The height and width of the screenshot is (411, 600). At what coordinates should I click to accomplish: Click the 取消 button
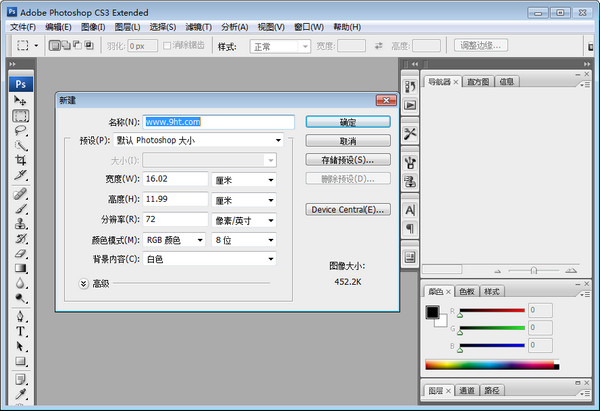click(348, 141)
